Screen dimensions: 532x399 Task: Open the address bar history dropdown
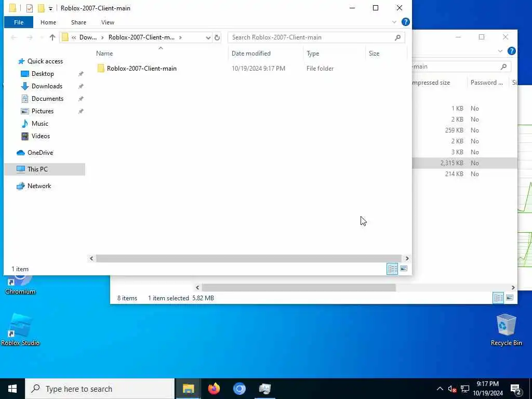(x=208, y=37)
